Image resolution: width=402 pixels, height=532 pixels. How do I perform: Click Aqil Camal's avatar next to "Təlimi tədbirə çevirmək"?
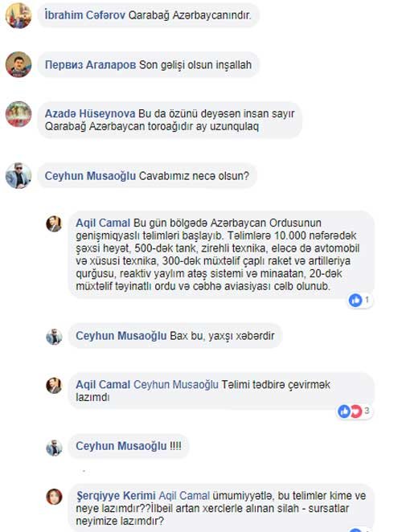pos(54,386)
